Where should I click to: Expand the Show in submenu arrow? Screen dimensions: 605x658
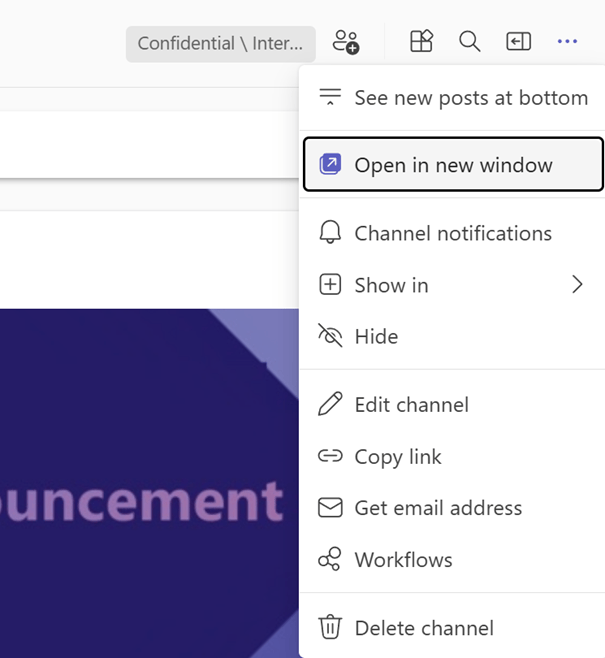pyautogui.click(x=577, y=285)
